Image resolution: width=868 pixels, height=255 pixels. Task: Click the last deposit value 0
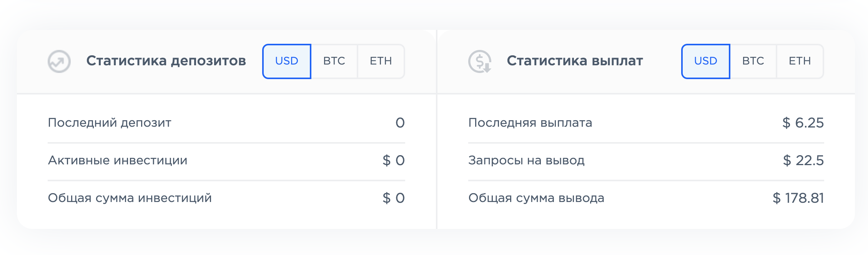pyautogui.click(x=400, y=123)
